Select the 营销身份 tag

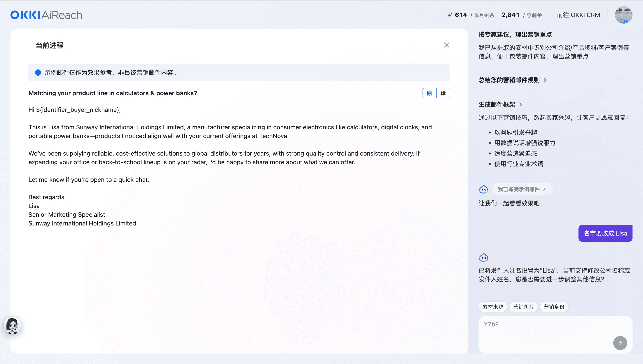pos(554,307)
